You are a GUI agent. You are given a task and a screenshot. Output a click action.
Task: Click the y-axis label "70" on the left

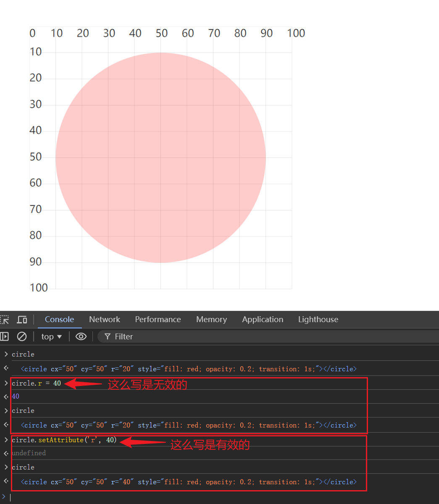point(36,209)
